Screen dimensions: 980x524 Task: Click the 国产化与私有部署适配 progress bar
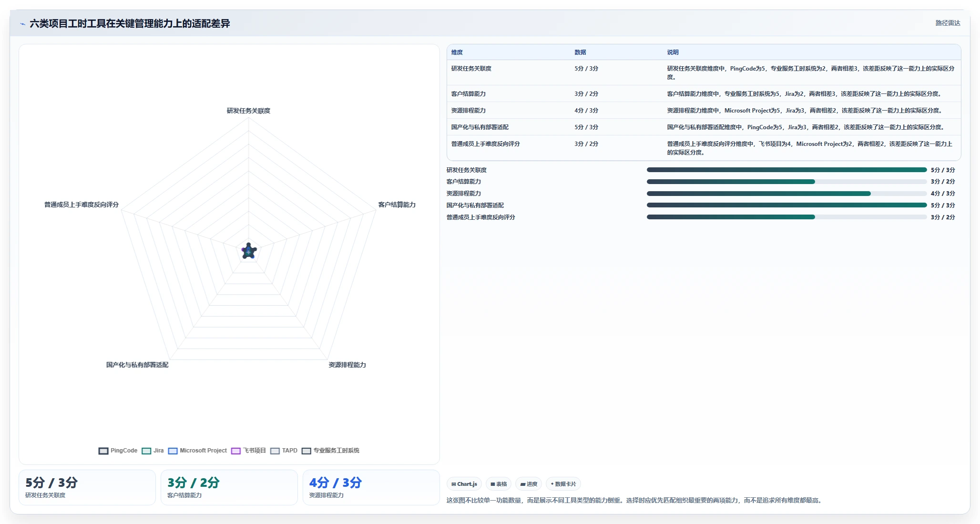pyautogui.click(x=786, y=205)
